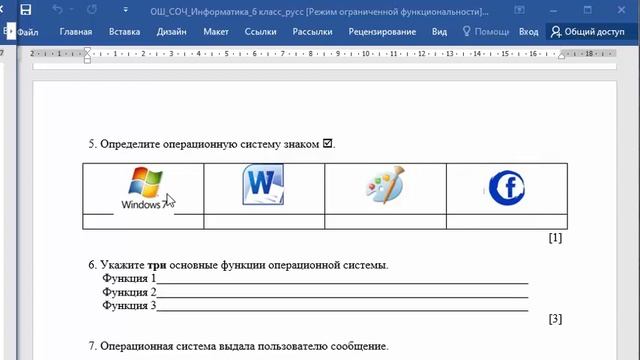Click the document title in the title bar
The image size is (640, 360).
click(x=319, y=11)
